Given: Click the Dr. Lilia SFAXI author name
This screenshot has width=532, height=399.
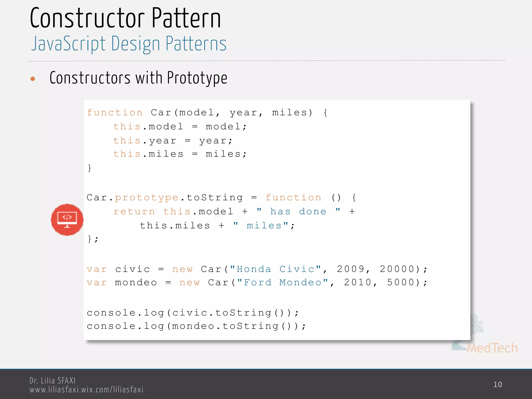Looking at the screenshot, I should click(x=52, y=381).
